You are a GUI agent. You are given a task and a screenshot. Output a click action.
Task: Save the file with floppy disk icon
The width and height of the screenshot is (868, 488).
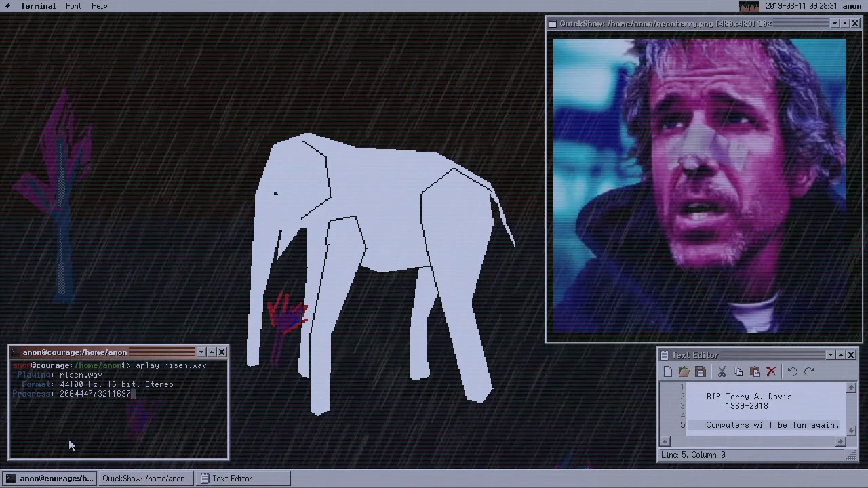click(x=701, y=371)
